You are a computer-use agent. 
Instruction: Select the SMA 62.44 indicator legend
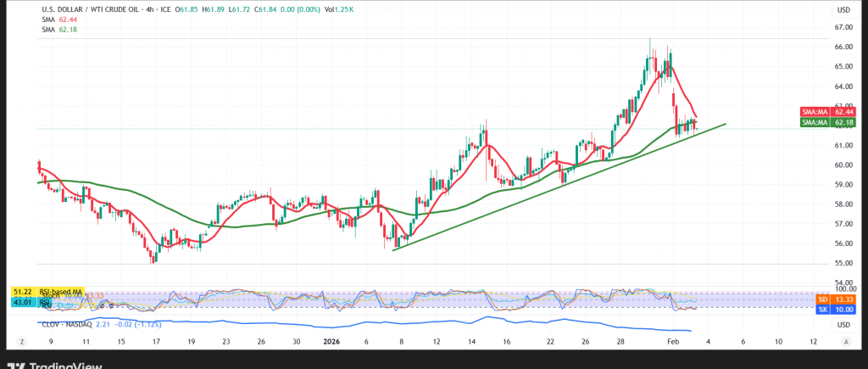pyautogui.click(x=56, y=19)
